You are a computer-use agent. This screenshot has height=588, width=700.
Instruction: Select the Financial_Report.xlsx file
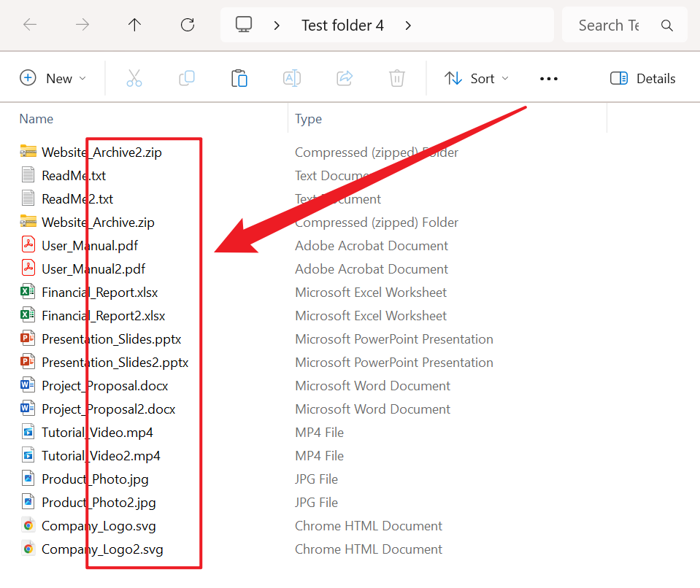click(99, 293)
